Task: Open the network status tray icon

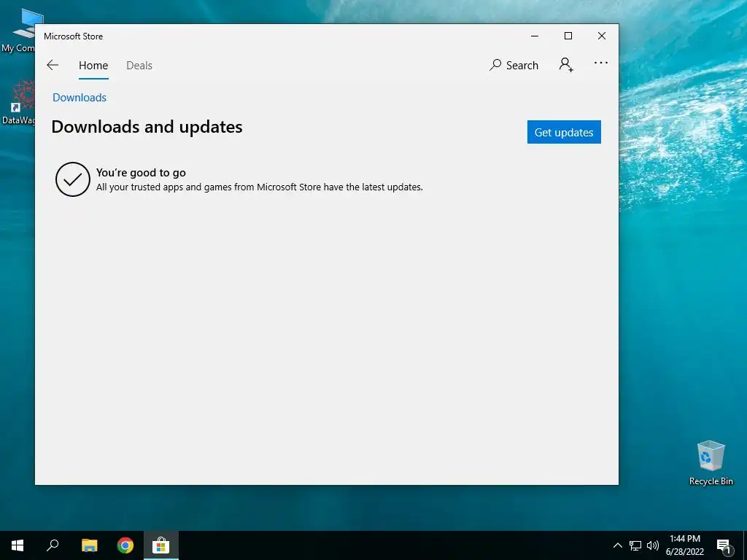Action: coord(635,545)
